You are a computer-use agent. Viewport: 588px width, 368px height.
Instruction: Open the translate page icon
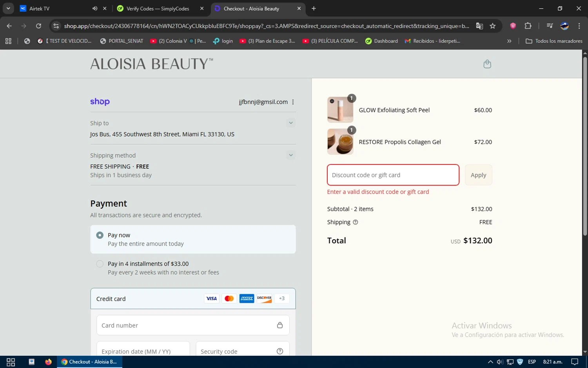point(479,26)
